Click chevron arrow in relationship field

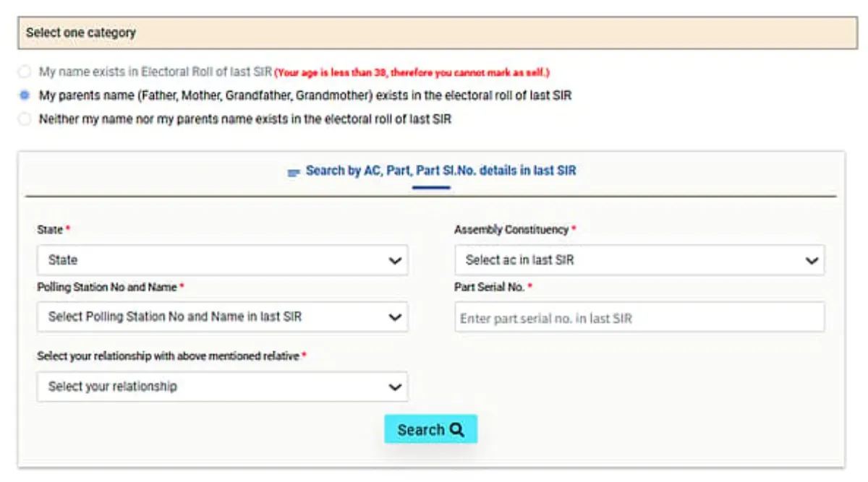(395, 387)
